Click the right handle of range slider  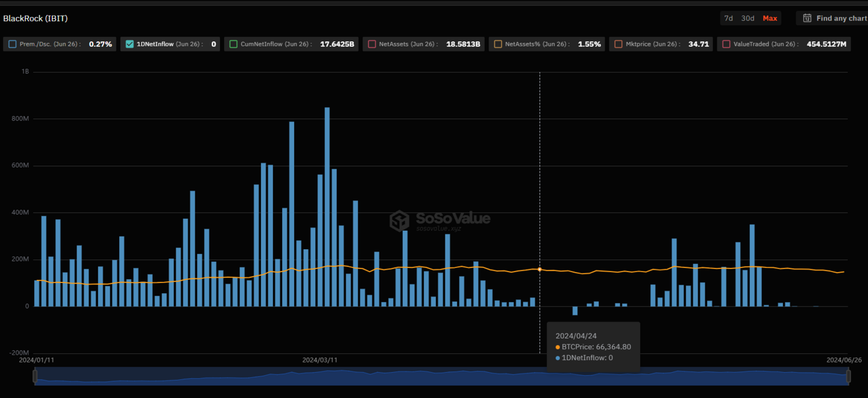(x=848, y=376)
